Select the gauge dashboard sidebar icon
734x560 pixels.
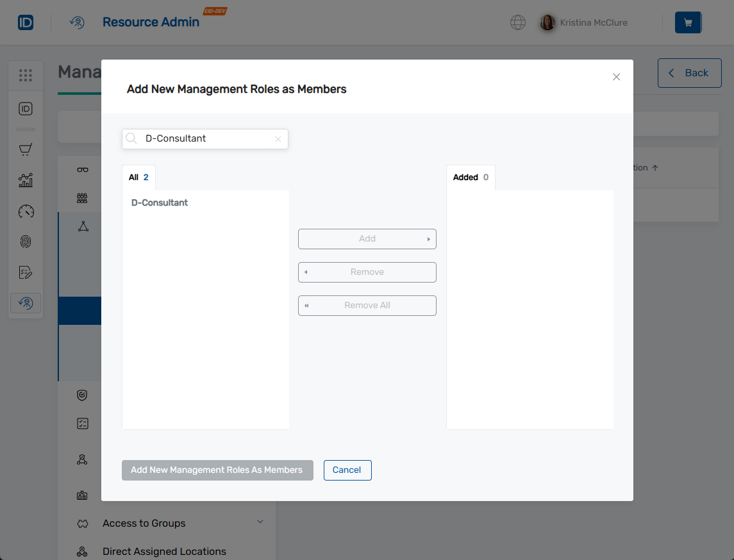(x=26, y=211)
